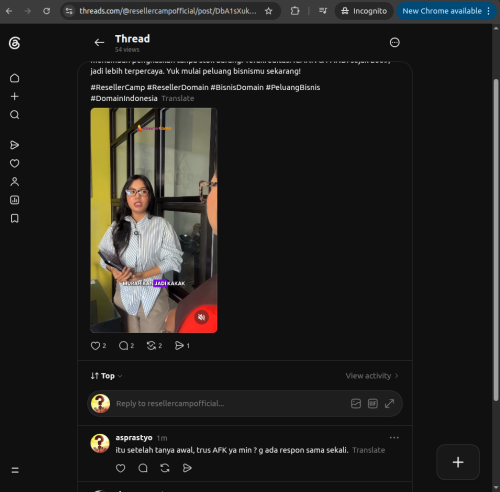Add a GIF to the reply

point(373,404)
